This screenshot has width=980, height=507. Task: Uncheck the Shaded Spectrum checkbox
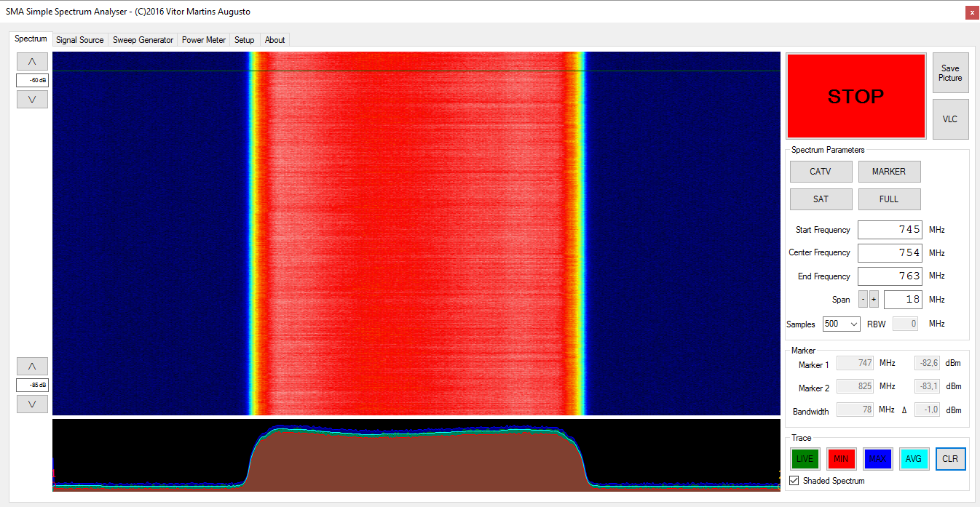pos(794,481)
